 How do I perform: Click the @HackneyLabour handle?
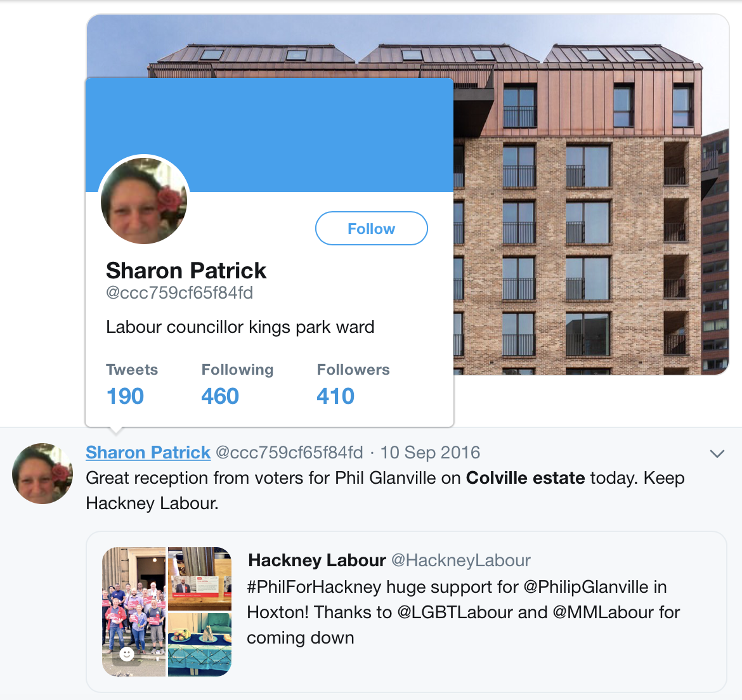(461, 561)
